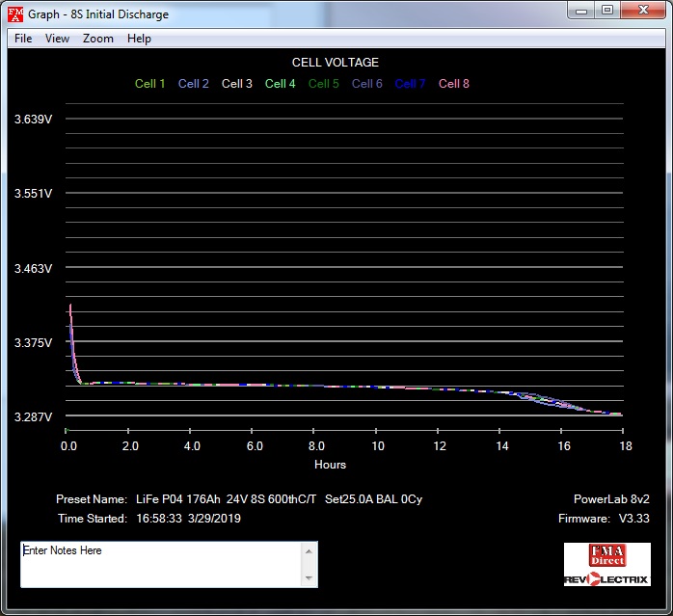673x616 pixels.
Task: Toggle the Cell 1 legend label
Action: 149,84
